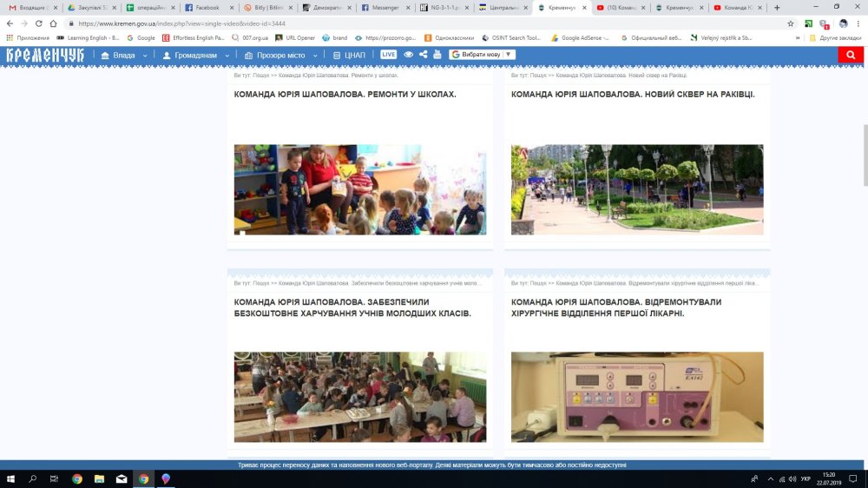Click the share icon in navbar
The width and height of the screenshot is (868, 488).
(x=423, y=55)
